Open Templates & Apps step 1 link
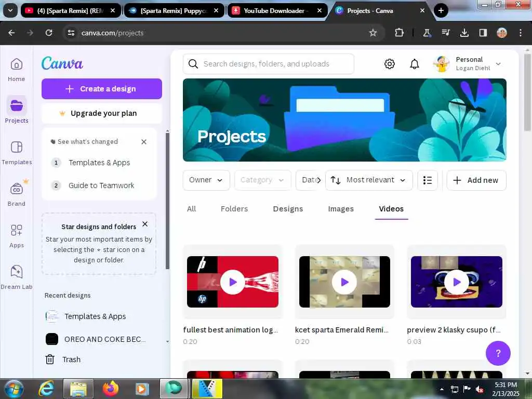Image resolution: width=532 pixels, height=399 pixels. pyautogui.click(x=99, y=163)
